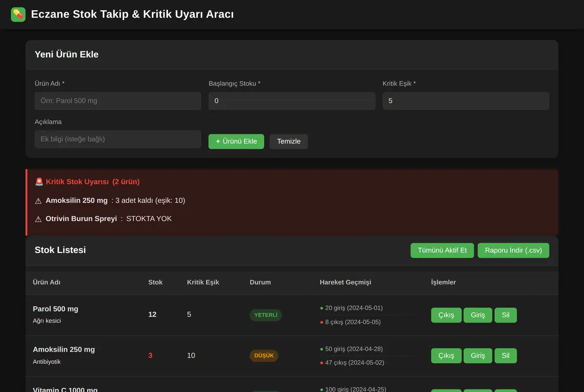Click the 'STOKTA YOK' alert text
The width and height of the screenshot is (584, 392).
[x=149, y=219]
